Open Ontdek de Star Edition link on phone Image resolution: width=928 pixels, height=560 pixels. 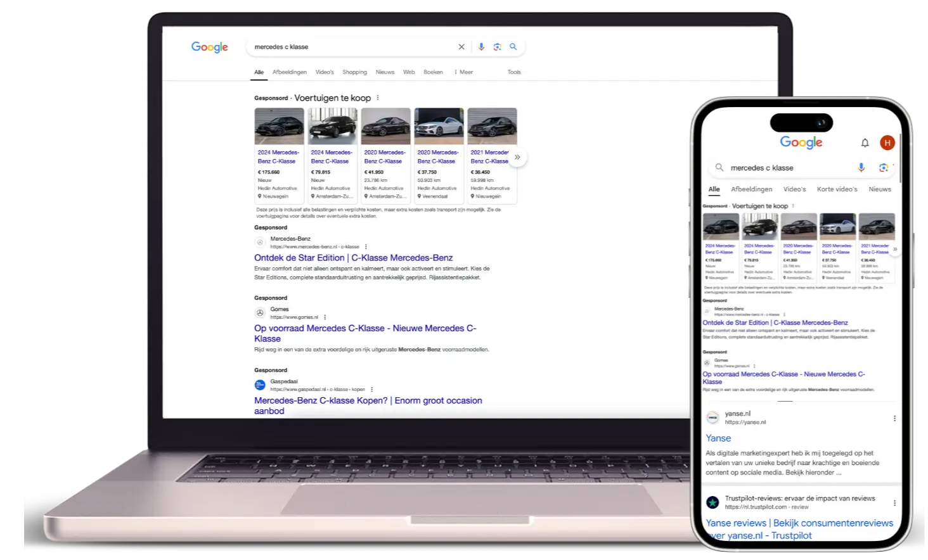pos(775,322)
